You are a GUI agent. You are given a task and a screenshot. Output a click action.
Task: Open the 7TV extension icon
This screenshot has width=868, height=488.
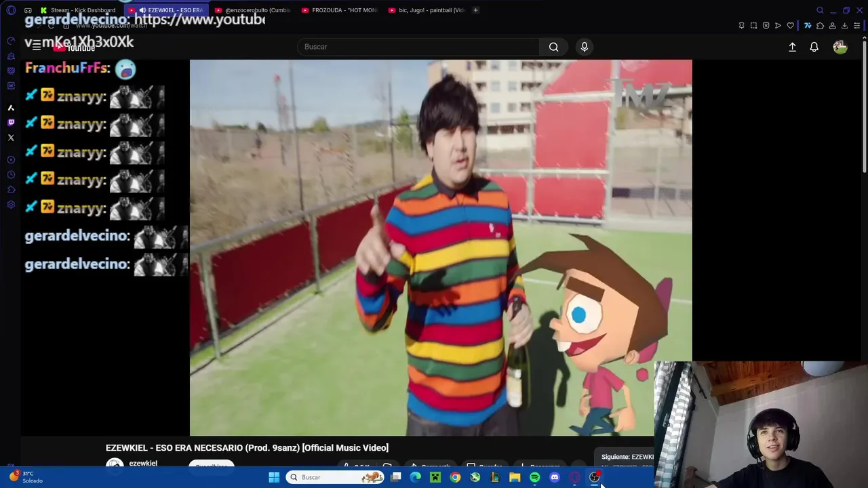point(808,26)
